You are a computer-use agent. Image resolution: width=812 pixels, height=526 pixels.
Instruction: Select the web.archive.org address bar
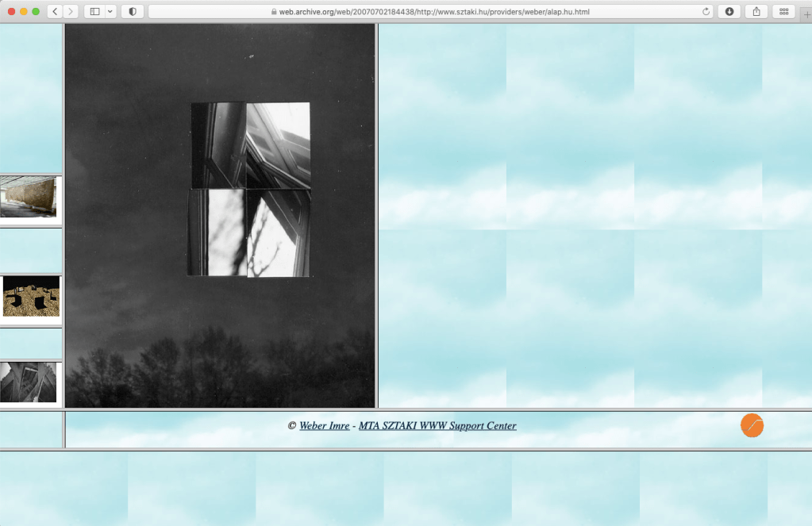tap(431, 11)
